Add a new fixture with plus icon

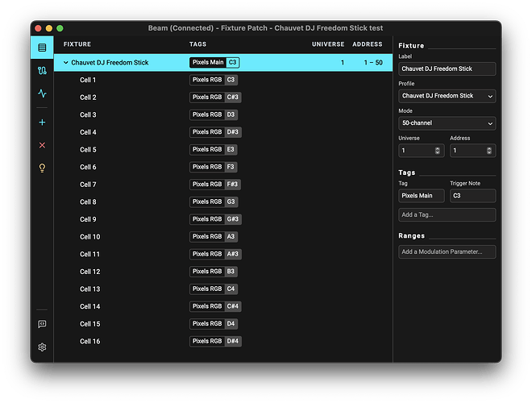tap(42, 123)
